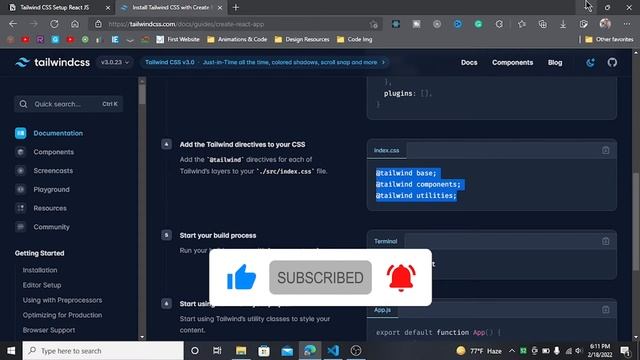This screenshot has height=360, width=640.
Task: Click the browser address bar URL
Action: [x=186, y=24]
